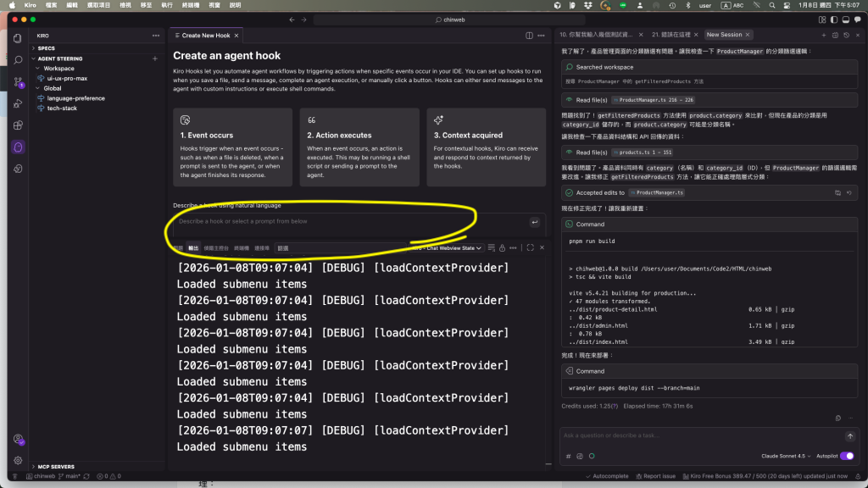Switch to chat tab starting with 10.
This screenshot has width=868, height=488.
[596, 35]
